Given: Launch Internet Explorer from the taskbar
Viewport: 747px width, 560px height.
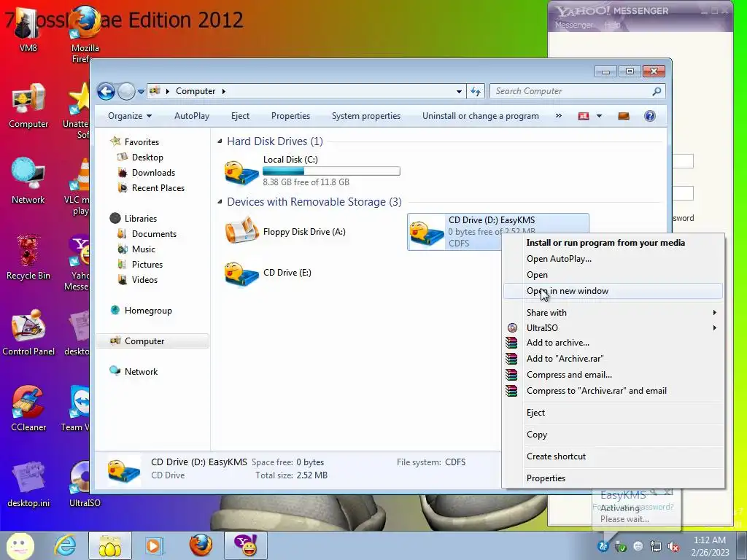Looking at the screenshot, I should pyautogui.click(x=65, y=545).
